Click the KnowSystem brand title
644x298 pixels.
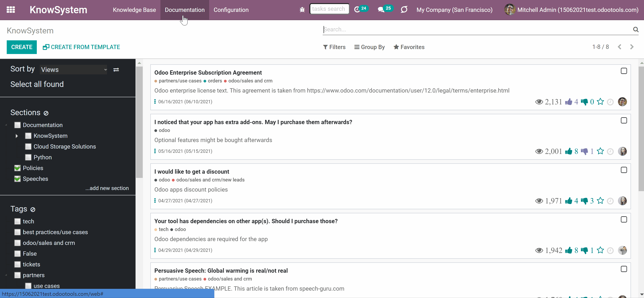pos(58,10)
